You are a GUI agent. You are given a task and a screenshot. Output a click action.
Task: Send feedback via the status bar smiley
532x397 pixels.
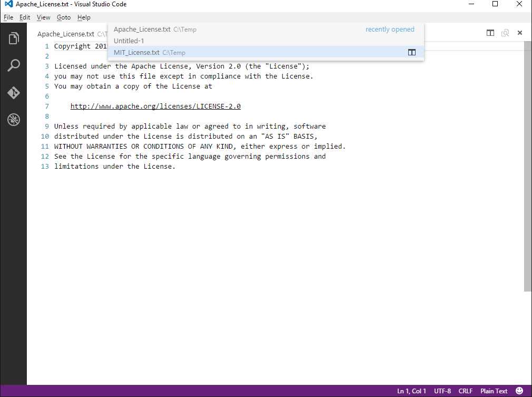tap(520, 391)
